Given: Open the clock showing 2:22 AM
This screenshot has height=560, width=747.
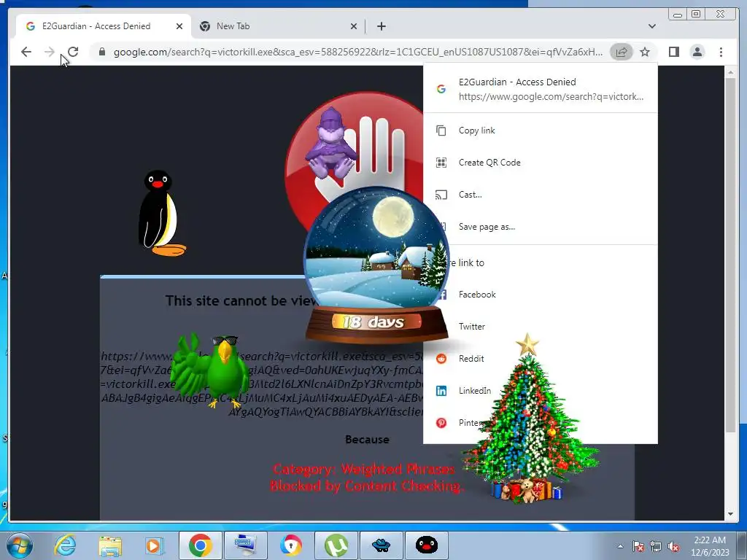Looking at the screenshot, I should click(710, 546).
